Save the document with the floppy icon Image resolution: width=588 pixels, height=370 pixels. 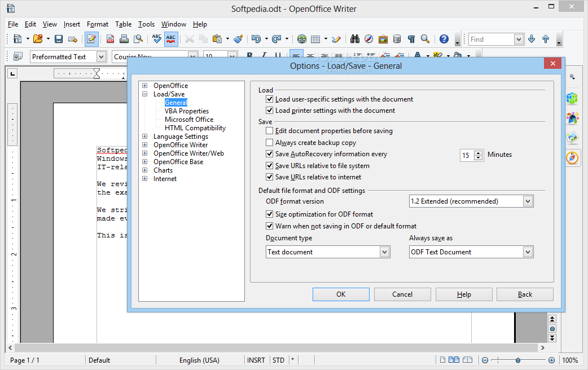59,39
